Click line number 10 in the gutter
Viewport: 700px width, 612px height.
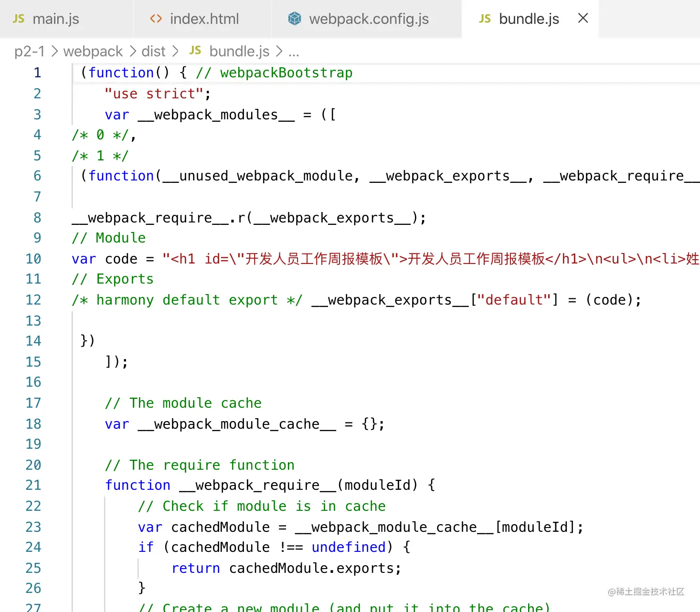33,259
